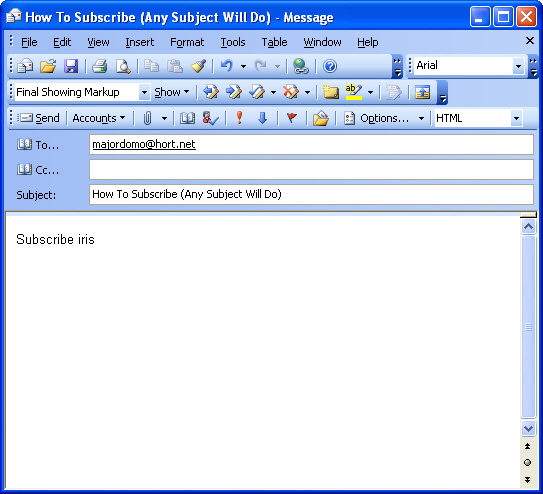Open the Insert menu
Image resolution: width=543 pixels, height=494 pixels.
tap(140, 42)
